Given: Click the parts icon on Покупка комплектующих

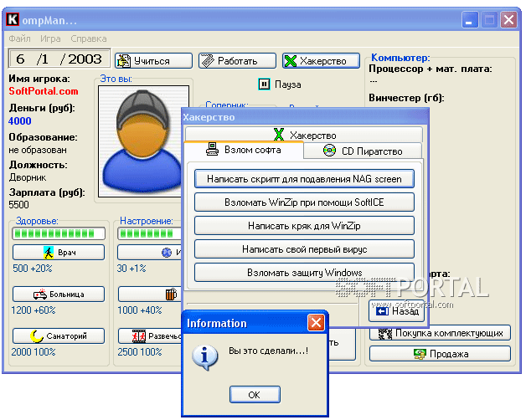Looking at the screenshot, I should [x=385, y=334].
